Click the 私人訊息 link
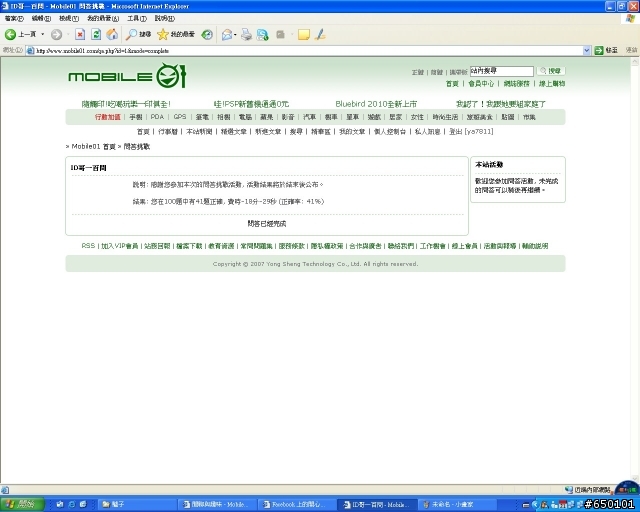The width and height of the screenshot is (640, 512). (427, 131)
